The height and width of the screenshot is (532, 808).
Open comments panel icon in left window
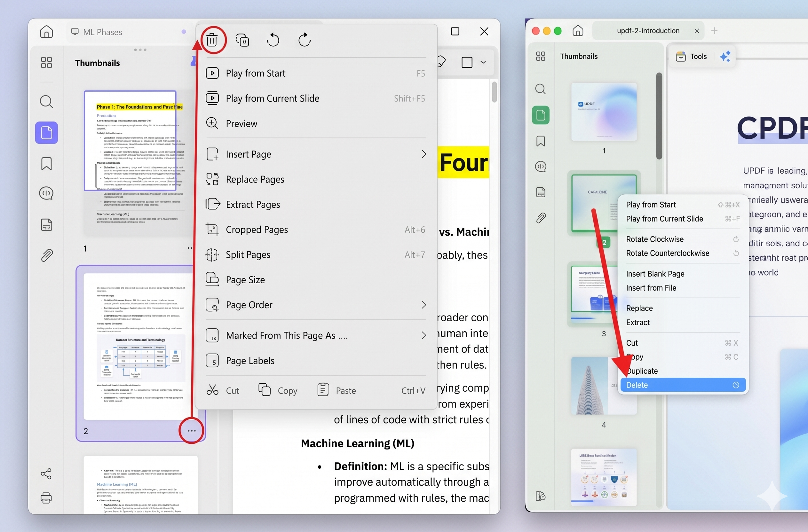(46, 193)
